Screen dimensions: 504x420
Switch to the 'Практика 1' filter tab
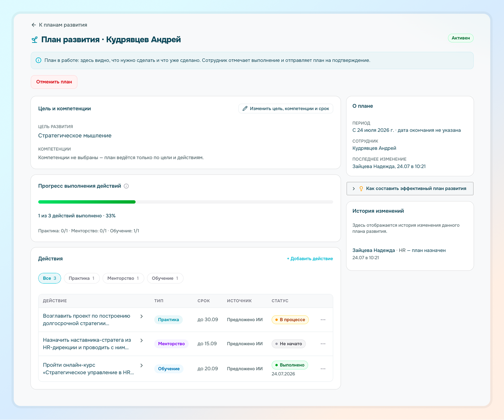[x=82, y=278]
